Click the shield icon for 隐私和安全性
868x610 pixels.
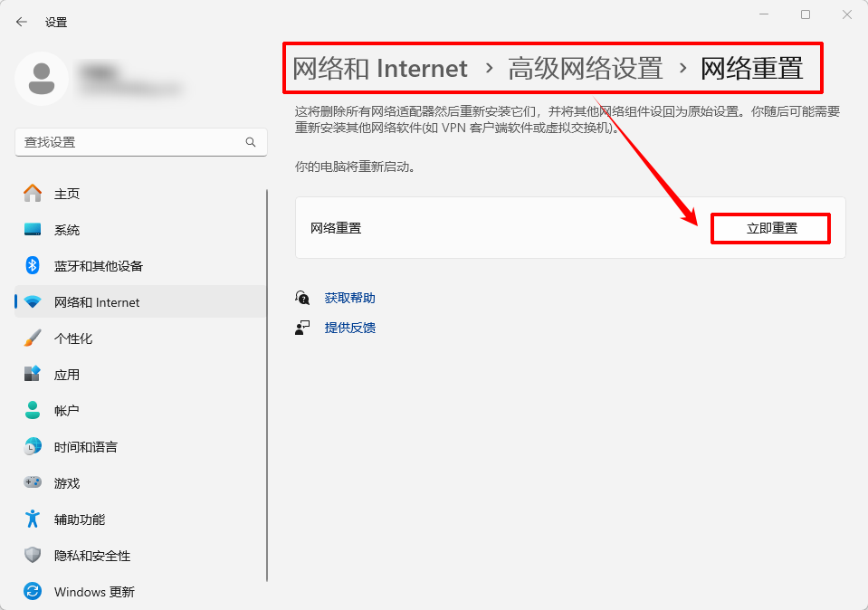pyautogui.click(x=33, y=555)
